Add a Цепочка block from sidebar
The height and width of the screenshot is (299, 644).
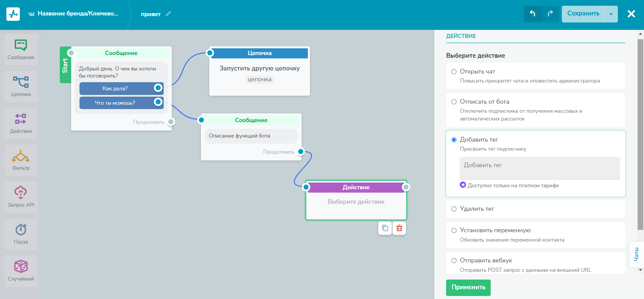[x=21, y=82]
